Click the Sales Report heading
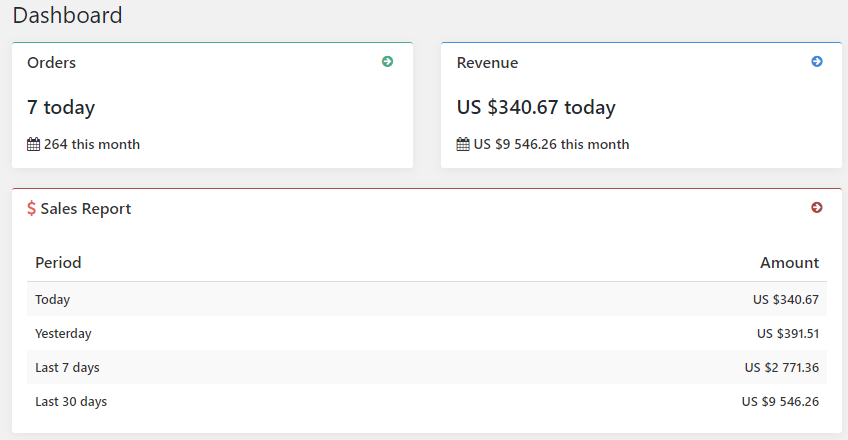 [85, 209]
